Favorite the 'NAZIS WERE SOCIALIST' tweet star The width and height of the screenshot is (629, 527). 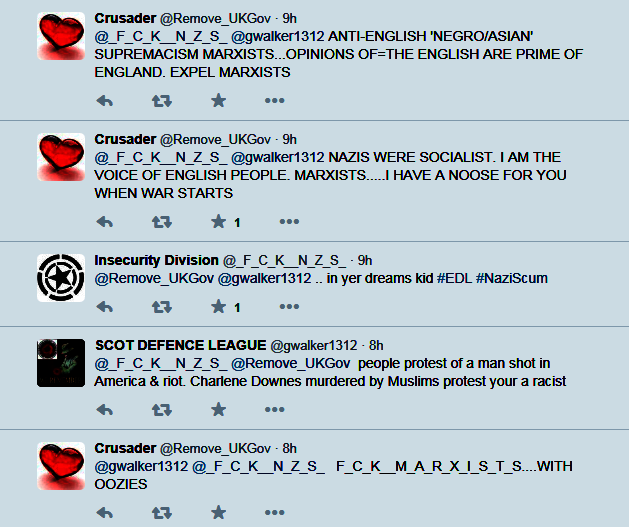coord(219,221)
